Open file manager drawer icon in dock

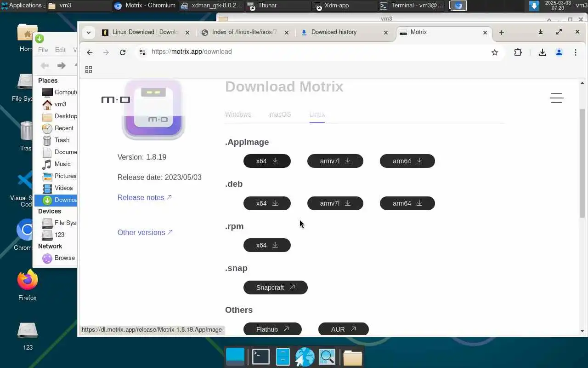[x=283, y=357]
